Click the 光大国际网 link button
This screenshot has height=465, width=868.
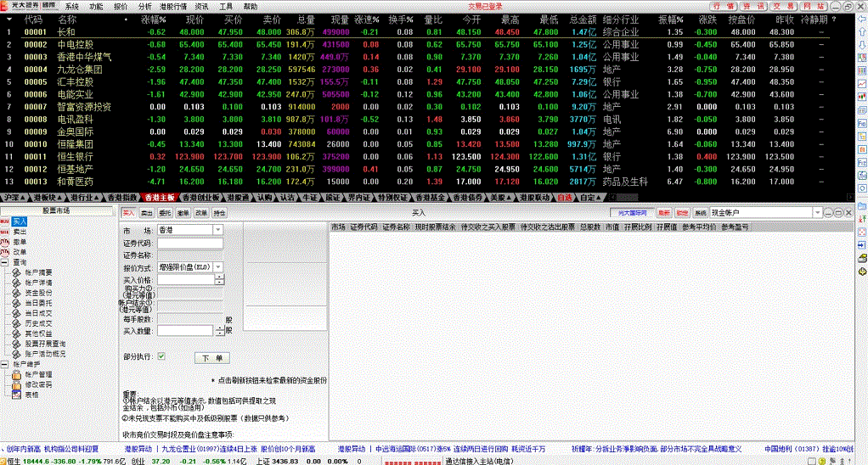632,213
